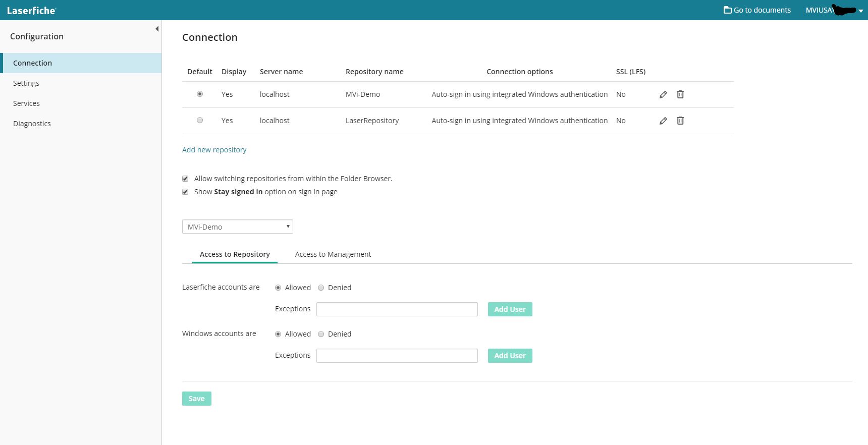Viewport: 868px width, 445px height.
Task: Click Add new repository link
Action: pos(214,150)
